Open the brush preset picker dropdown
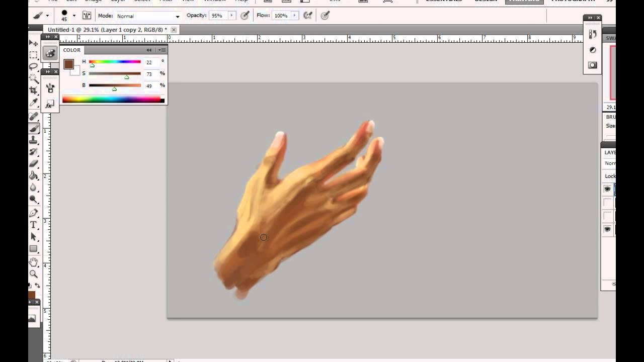This screenshot has height=362, width=644. pos(74,16)
